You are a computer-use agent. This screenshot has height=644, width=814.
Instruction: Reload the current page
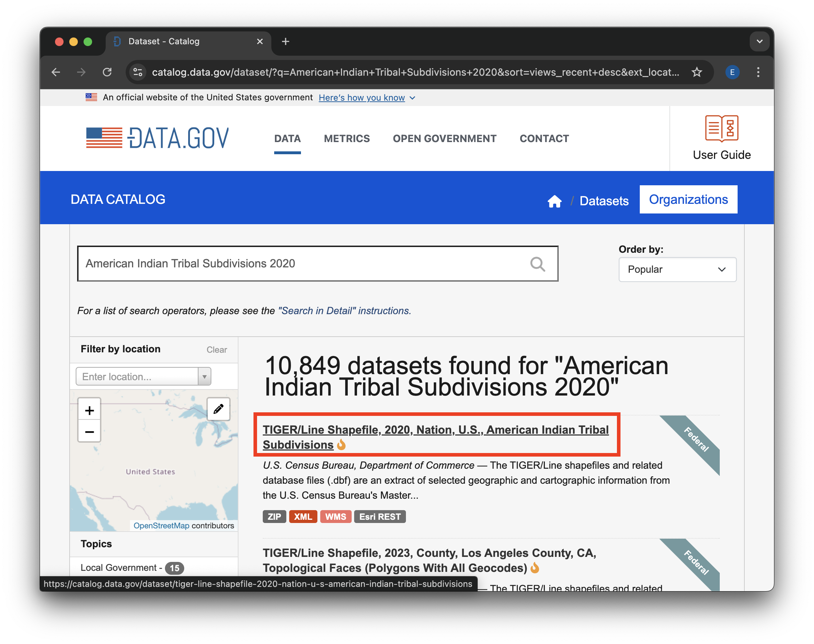107,72
